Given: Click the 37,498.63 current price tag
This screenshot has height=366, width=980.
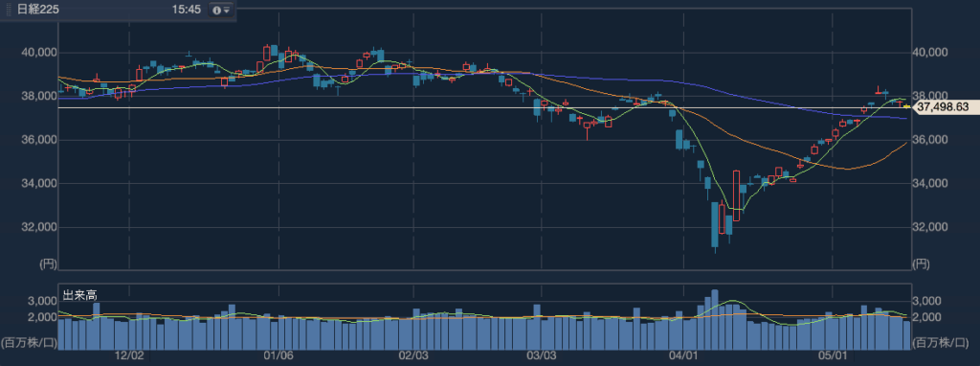Looking at the screenshot, I should click(x=945, y=107).
